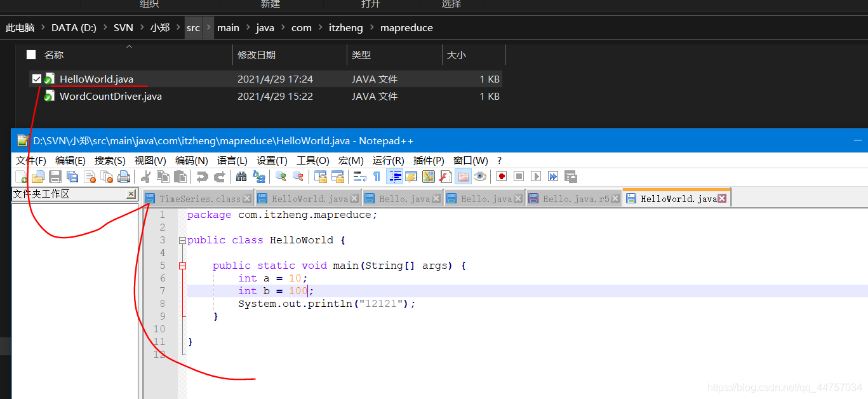Collapse the HelloWorld class fold marker

pos(182,241)
